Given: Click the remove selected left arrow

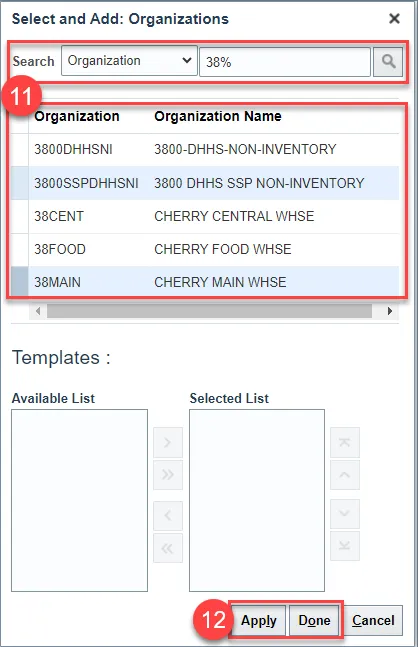Looking at the screenshot, I should (168, 515).
